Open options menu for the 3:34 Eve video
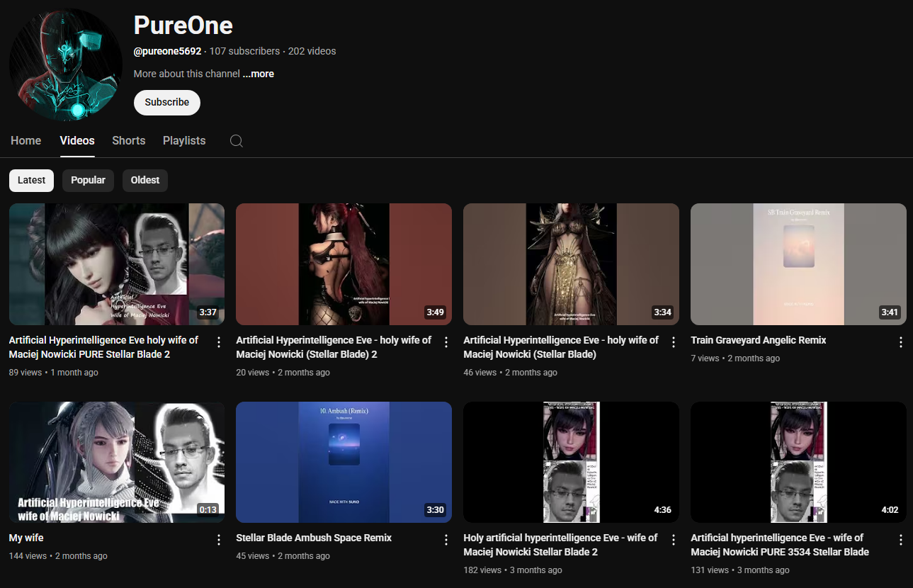 pyautogui.click(x=674, y=342)
